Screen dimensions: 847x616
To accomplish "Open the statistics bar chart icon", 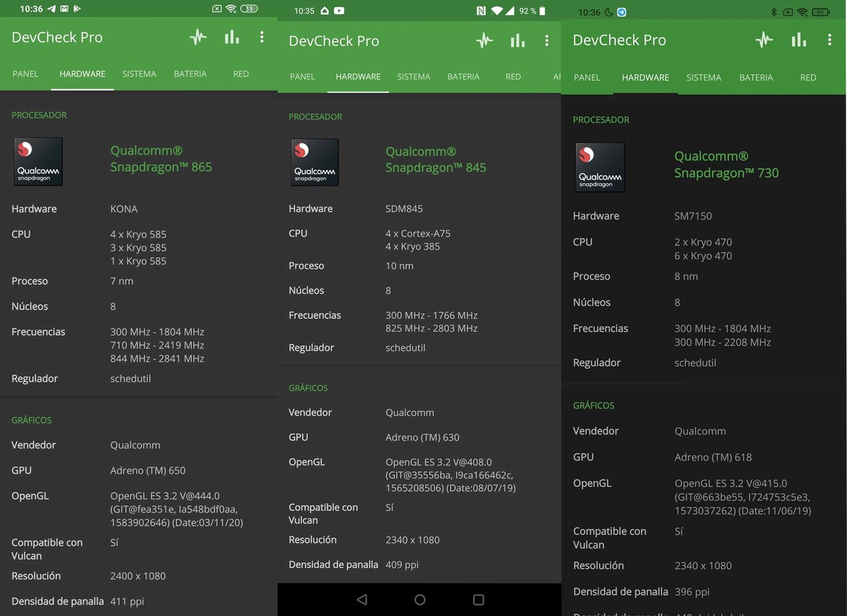I will (x=231, y=37).
